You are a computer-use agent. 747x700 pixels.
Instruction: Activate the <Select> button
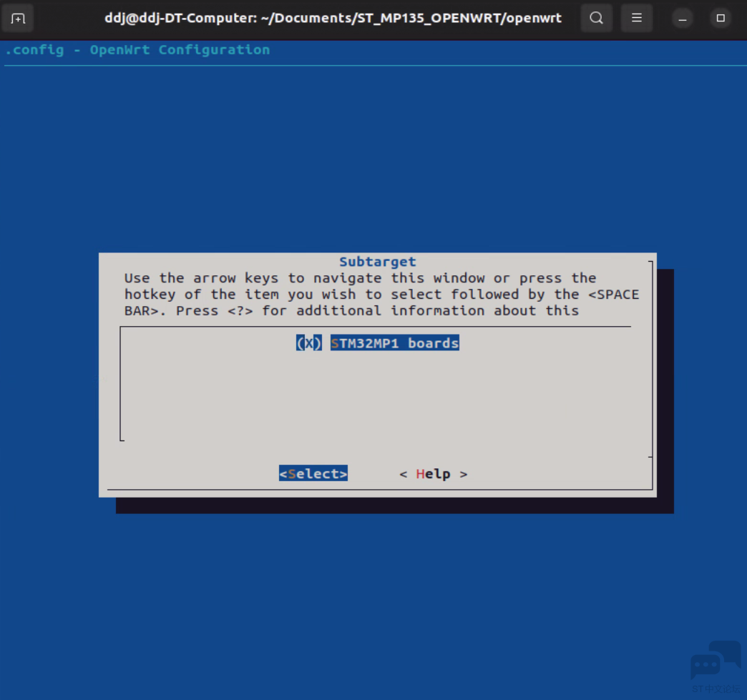[313, 473]
